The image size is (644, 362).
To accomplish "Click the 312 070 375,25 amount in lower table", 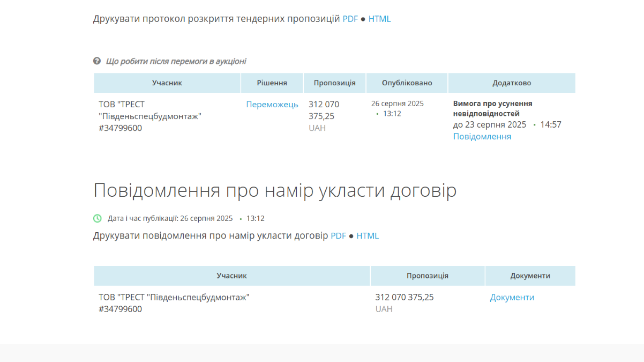I will [x=405, y=297].
